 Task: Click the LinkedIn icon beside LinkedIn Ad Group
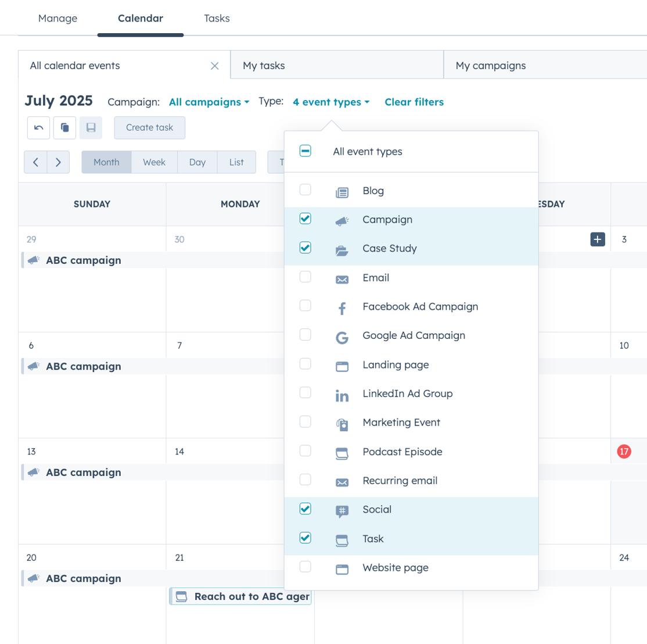[x=342, y=393]
